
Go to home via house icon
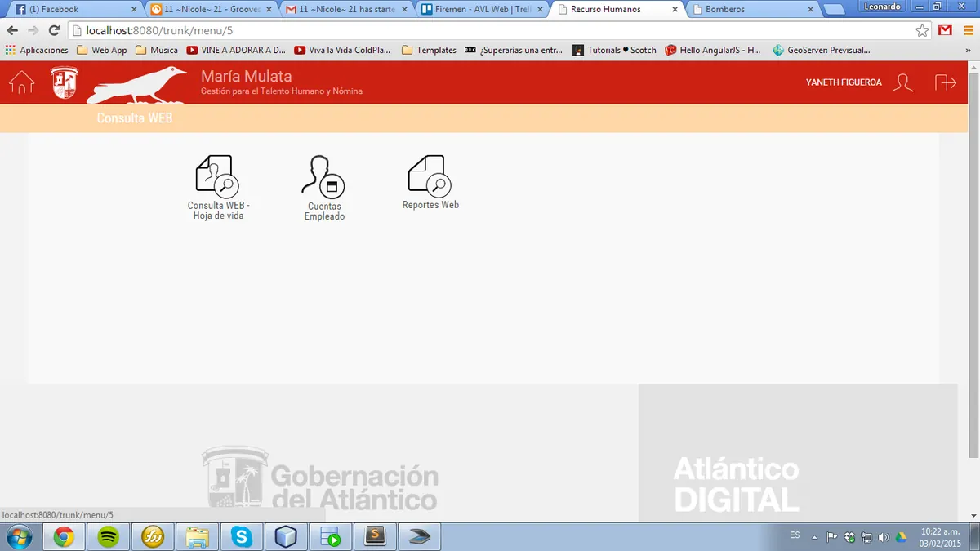coord(22,82)
